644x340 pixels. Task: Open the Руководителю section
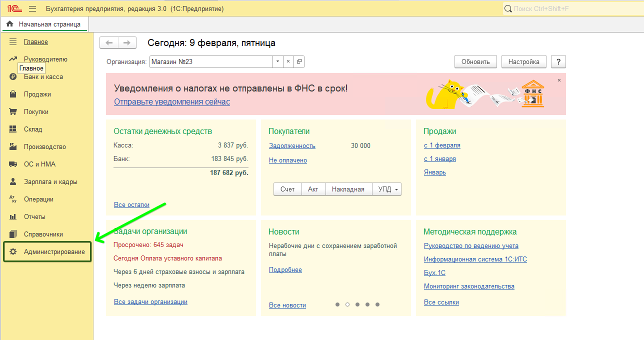pyautogui.click(x=45, y=59)
